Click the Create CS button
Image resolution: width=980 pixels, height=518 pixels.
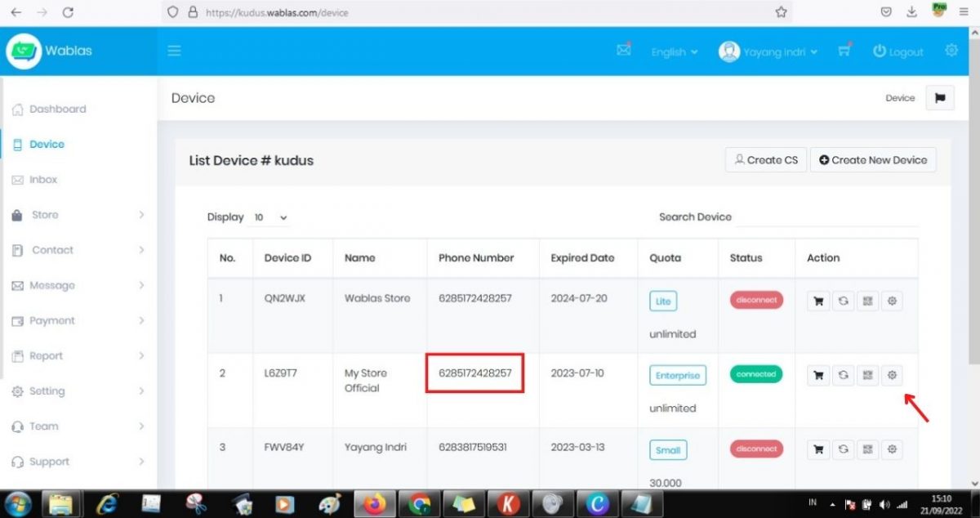pyautogui.click(x=765, y=159)
